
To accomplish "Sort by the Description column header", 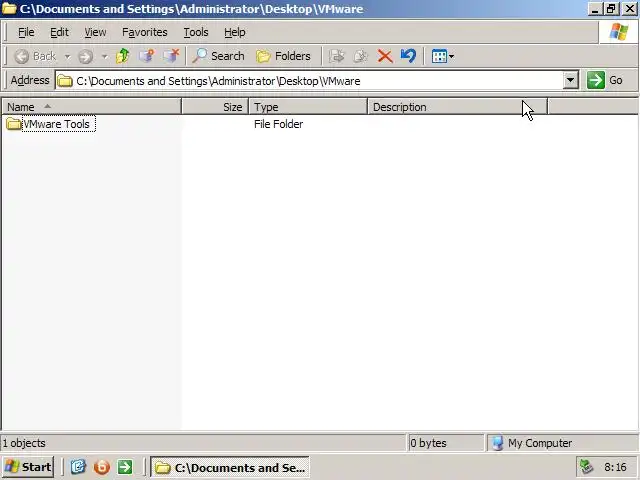I will tap(458, 107).
